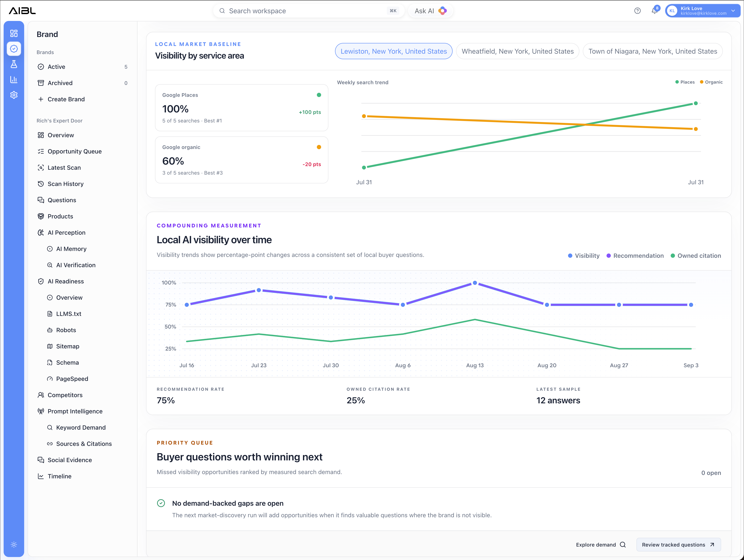This screenshot has width=744, height=560.
Task: Click the Opportunity Queue list icon
Action: pyautogui.click(x=41, y=151)
